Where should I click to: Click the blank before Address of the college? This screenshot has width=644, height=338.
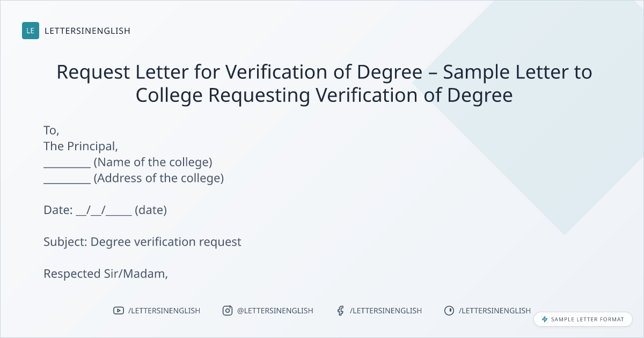67,179
